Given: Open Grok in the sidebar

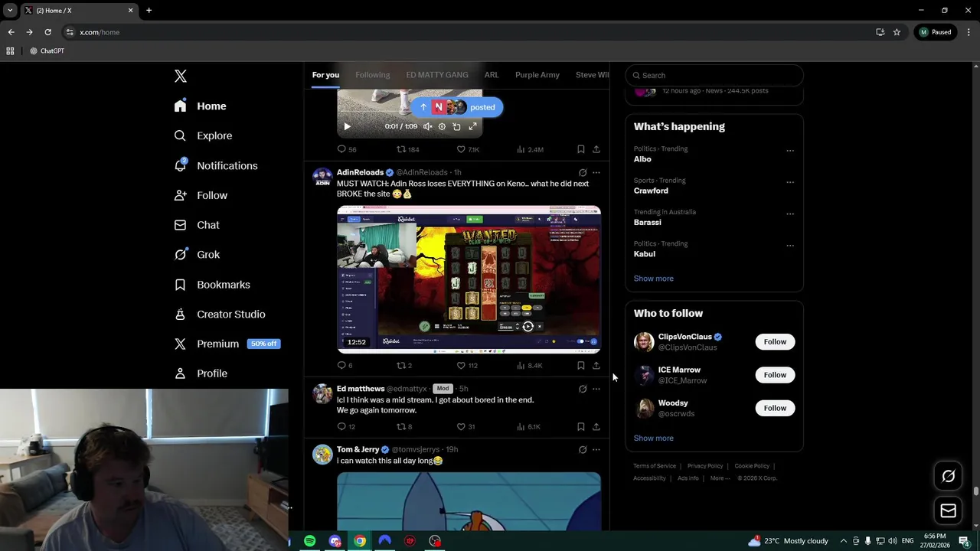Looking at the screenshot, I should coord(198,254).
